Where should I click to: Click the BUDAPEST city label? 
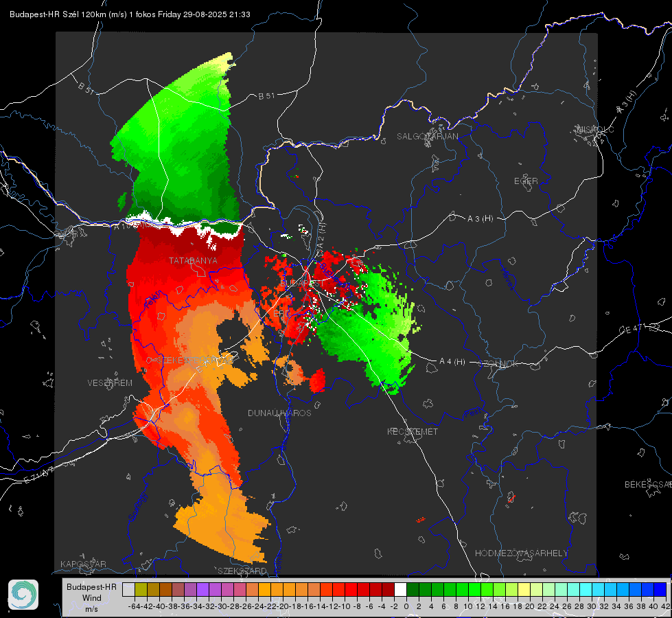(x=302, y=284)
